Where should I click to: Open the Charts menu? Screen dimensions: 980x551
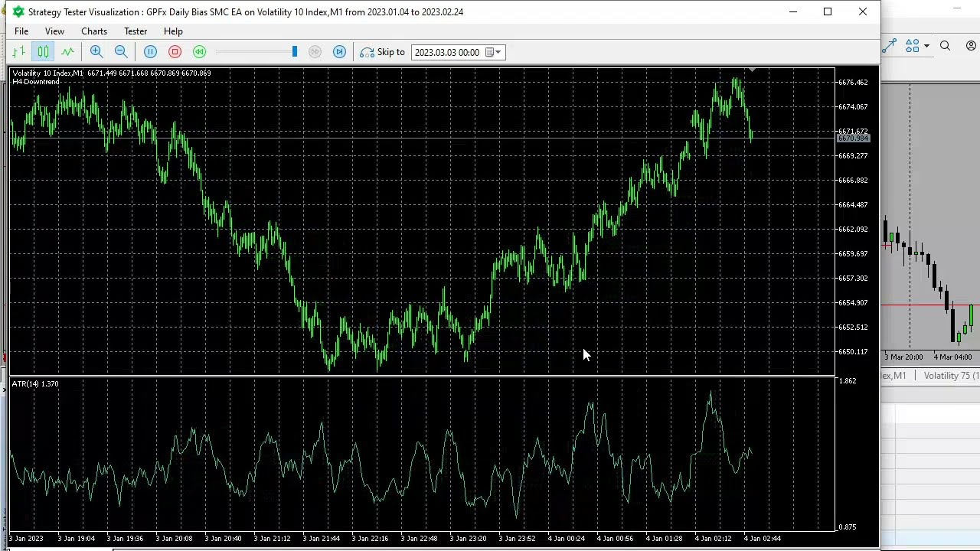94,31
